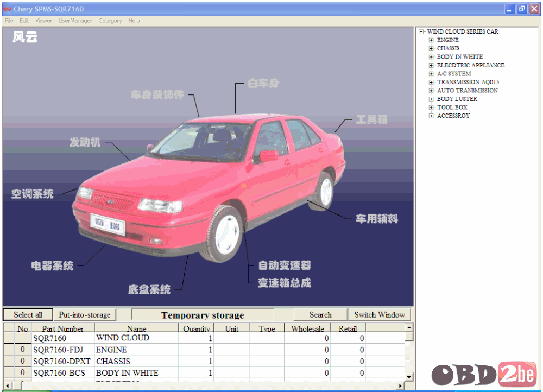
Task: Expand the ELECDTRIC APPLIANCE tree node
Action: click(431, 66)
